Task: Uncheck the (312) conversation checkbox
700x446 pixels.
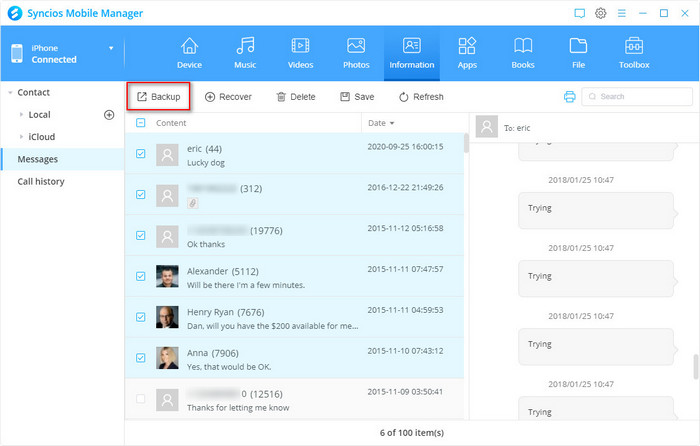Action: click(x=141, y=195)
